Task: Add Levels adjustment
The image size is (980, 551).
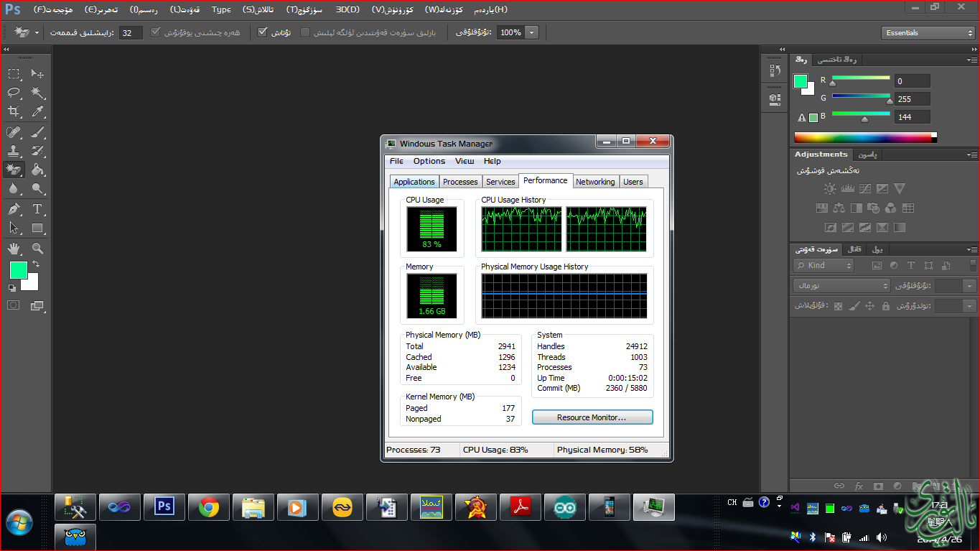Action: point(847,189)
